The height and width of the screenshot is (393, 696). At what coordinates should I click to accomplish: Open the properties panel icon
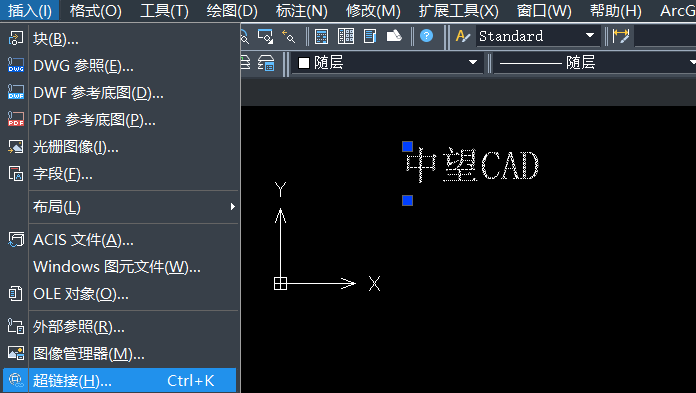369,36
